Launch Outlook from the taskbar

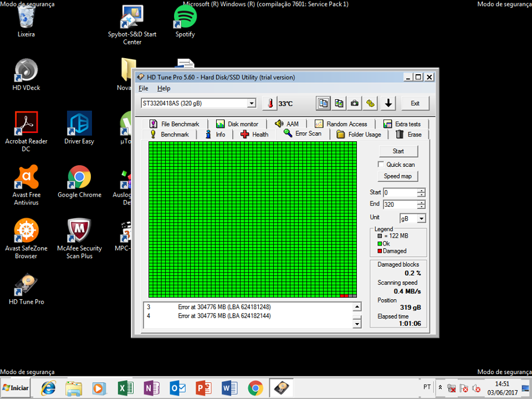point(177,388)
